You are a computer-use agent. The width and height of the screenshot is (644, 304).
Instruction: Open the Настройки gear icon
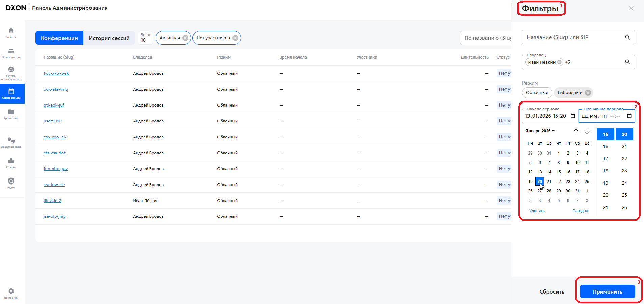pos(11,291)
